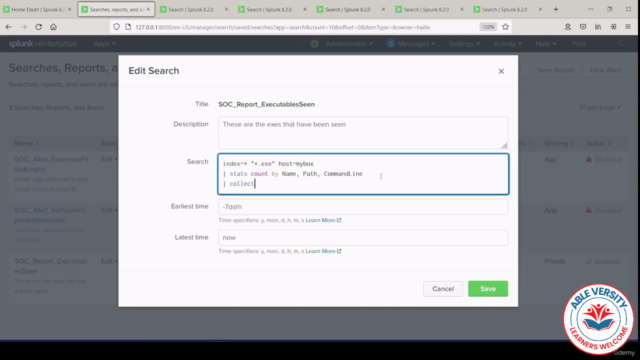Screen dimensions: 640x360
Task: Open Learn More link under Earliest time
Action: coord(323,220)
